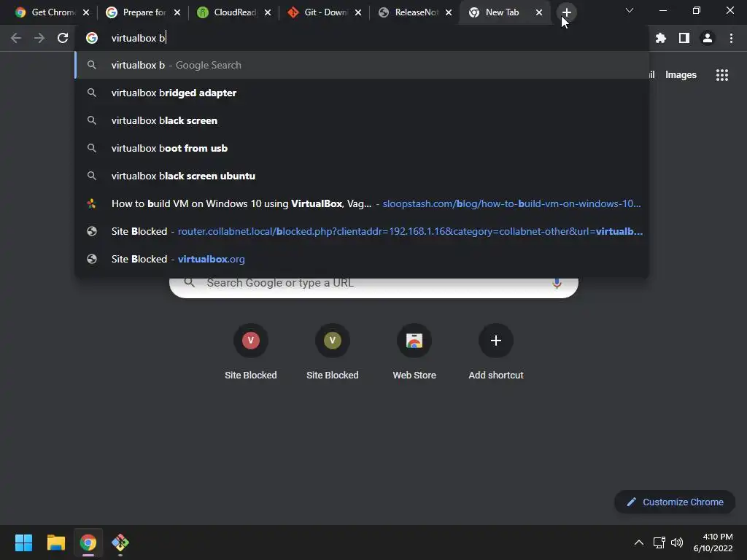This screenshot has width=747, height=560.
Task: Open the router.collabnet.local Site Blocked suggestion
Action: (362, 231)
